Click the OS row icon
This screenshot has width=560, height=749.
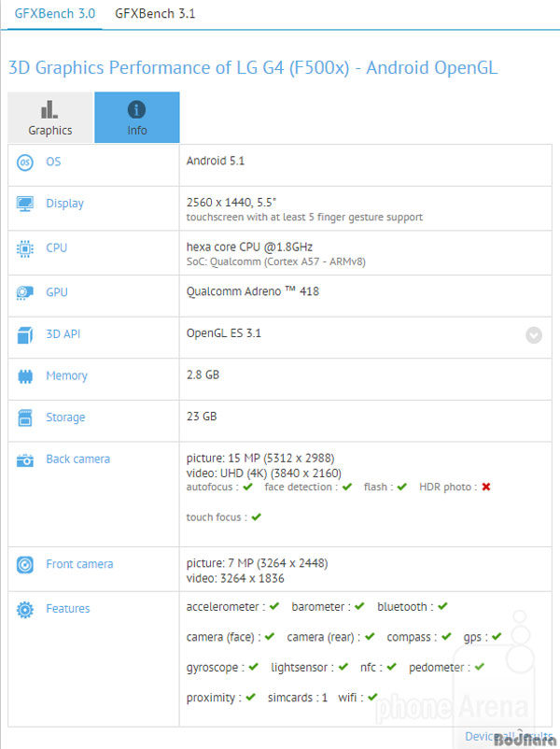pyautogui.click(x=25, y=163)
